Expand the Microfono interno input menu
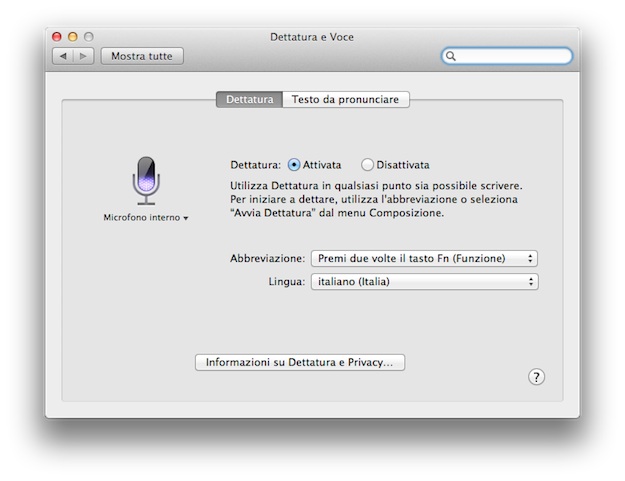This screenshot has width=625, height=481. (146, 217)
